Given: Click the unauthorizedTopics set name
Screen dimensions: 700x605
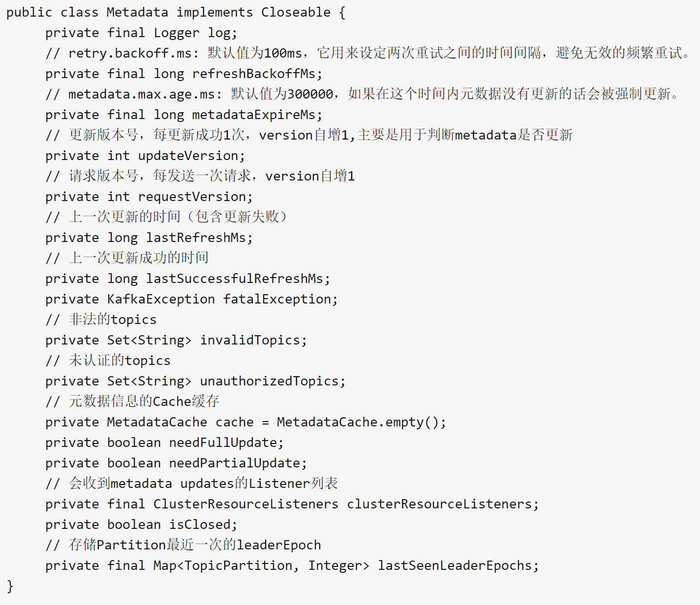Looking at the screenshot, I should pos(269,381).
